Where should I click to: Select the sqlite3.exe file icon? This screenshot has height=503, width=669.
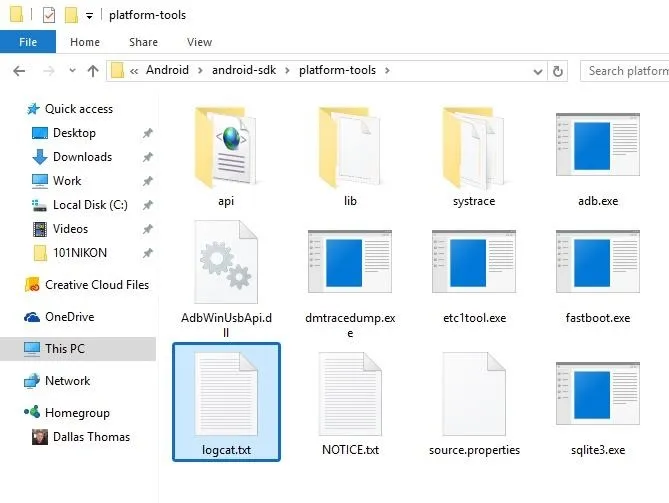click(x=598, y=393)
